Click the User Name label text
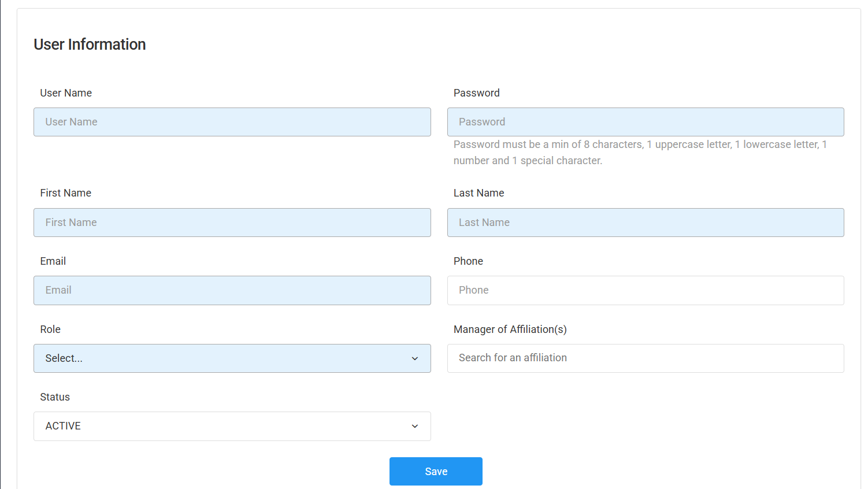 [66, 93]
